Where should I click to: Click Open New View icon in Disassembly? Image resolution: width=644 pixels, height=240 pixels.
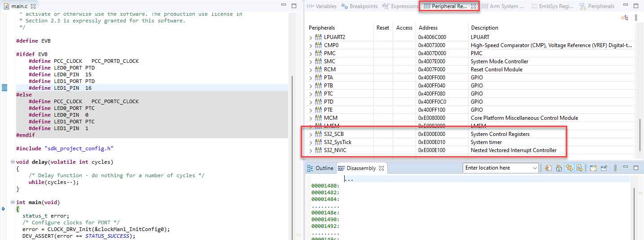coord(593,168)
